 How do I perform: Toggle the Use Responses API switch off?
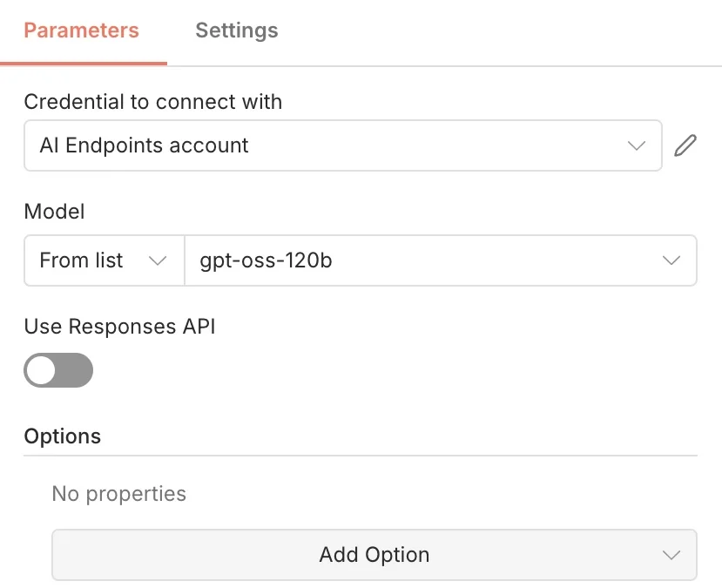click(58, 370)
